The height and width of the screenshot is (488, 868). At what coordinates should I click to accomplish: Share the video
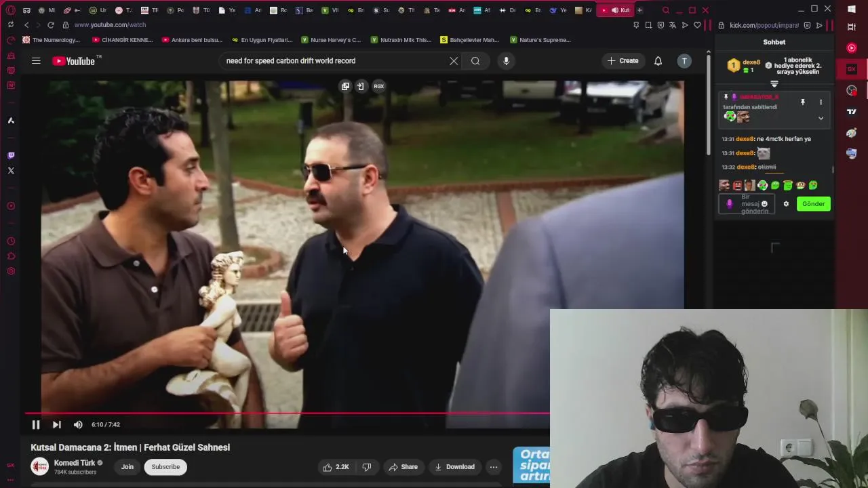pos(403,467)
